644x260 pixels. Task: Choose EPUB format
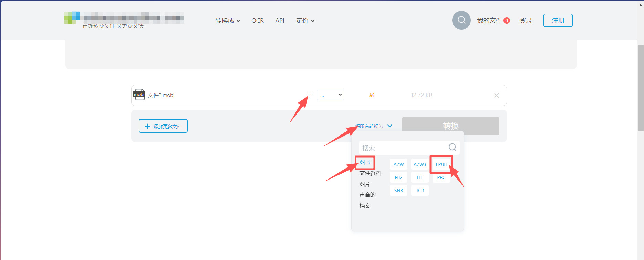coord(441,164)
